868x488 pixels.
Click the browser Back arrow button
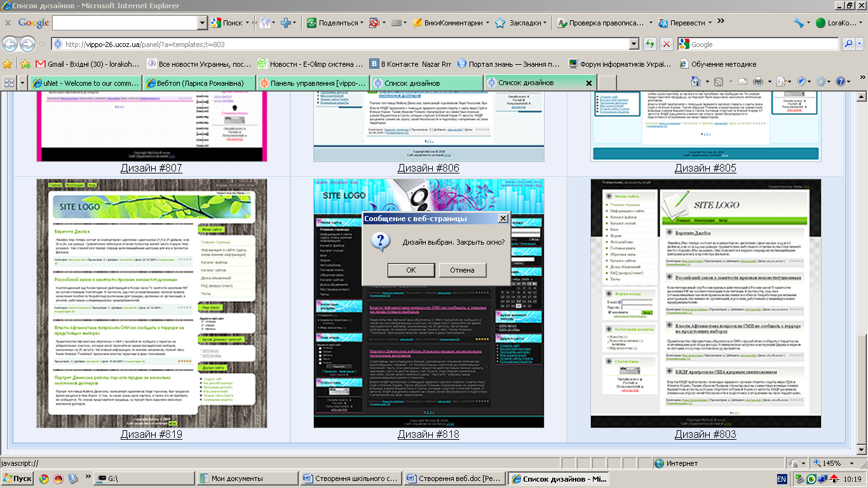[x=10, y=44]
